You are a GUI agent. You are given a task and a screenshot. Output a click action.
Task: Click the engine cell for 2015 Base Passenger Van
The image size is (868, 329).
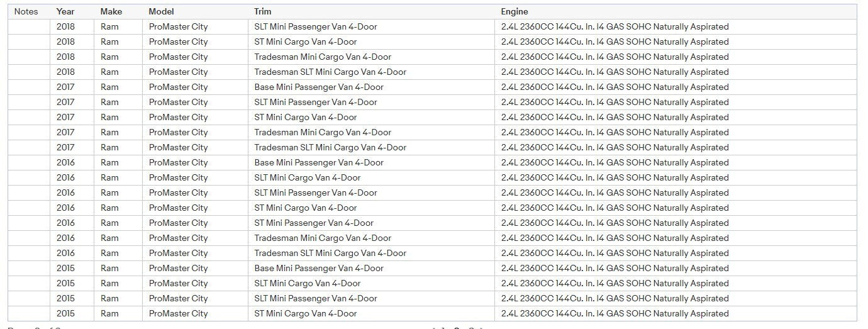pos(615,268)
